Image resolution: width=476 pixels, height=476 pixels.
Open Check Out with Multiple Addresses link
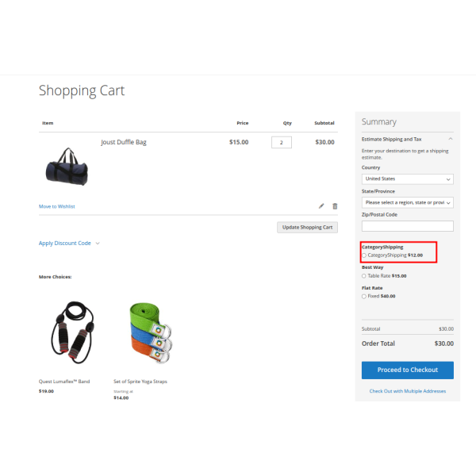point(407,391)
